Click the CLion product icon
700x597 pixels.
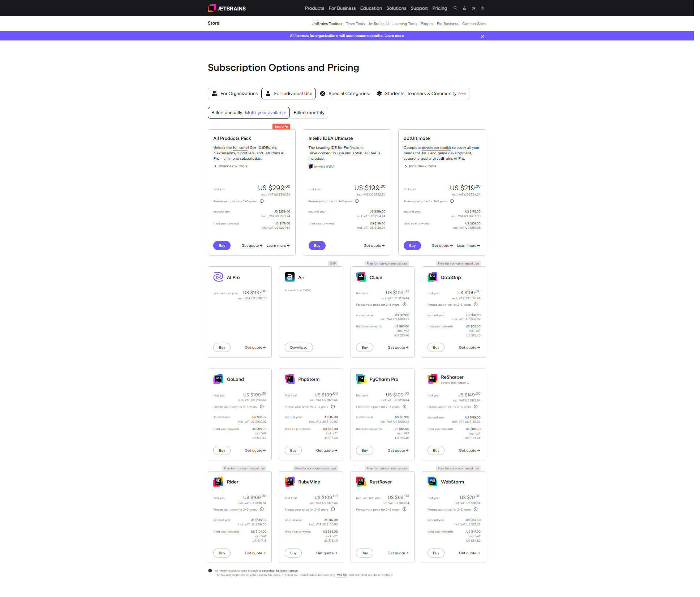361,277
